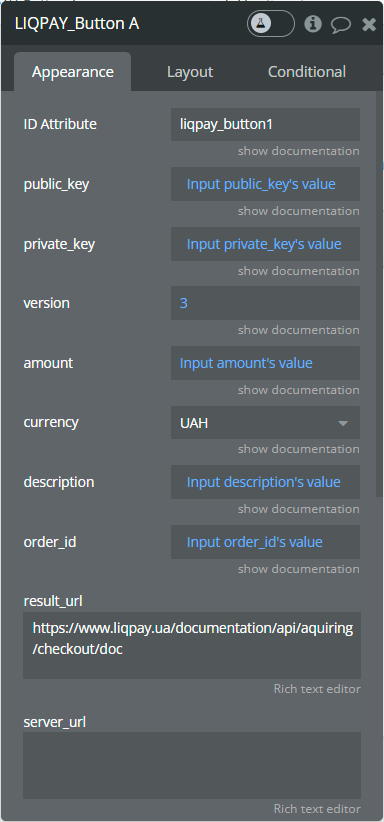Open the comment bubble icon

(x=341, y=24)
